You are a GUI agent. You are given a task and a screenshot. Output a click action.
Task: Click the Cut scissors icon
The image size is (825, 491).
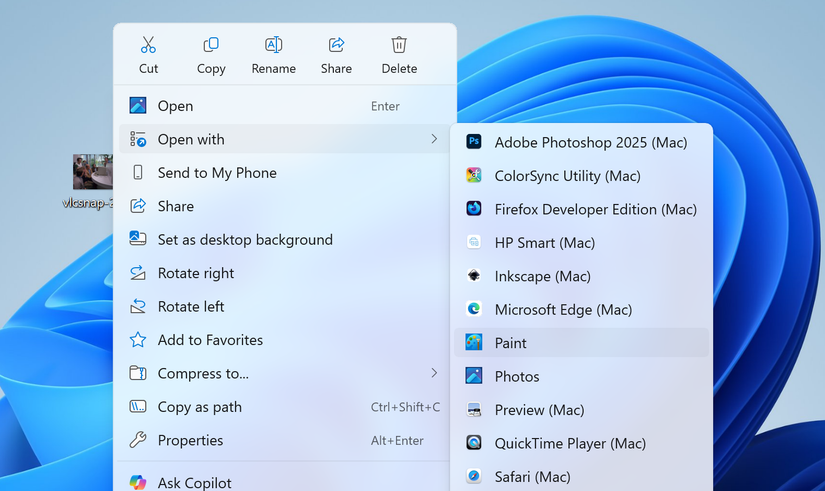pyautogui.click(x=148, y=45)
